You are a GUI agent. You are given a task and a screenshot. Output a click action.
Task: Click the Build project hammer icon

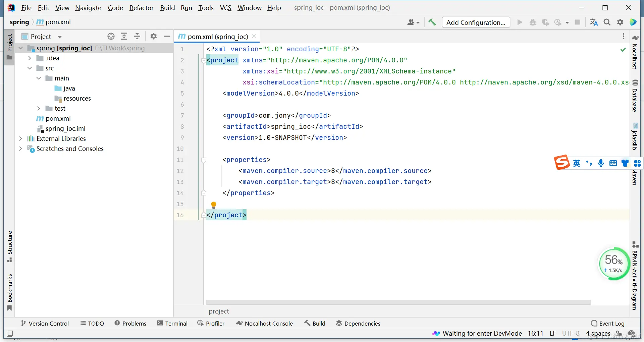point(432,22)
